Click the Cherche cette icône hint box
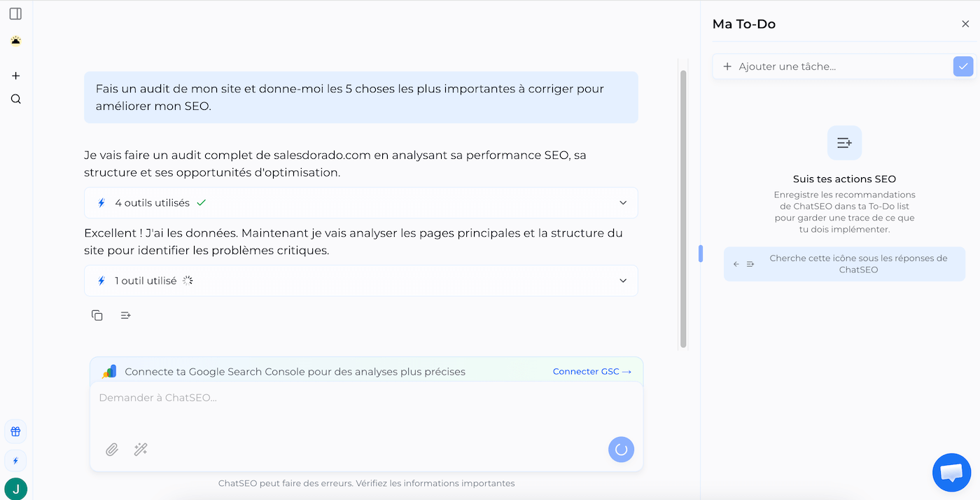 (x=844, y=264)
